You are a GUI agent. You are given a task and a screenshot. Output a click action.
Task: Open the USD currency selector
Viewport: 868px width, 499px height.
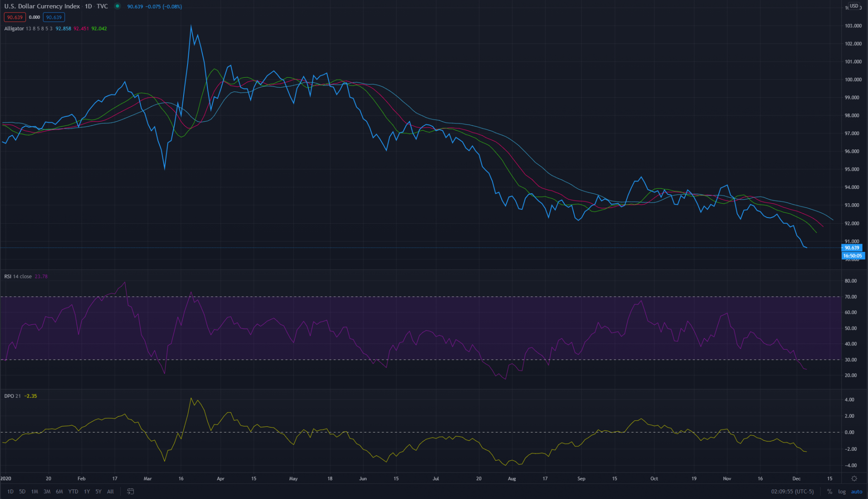click(x=854, y=6)
